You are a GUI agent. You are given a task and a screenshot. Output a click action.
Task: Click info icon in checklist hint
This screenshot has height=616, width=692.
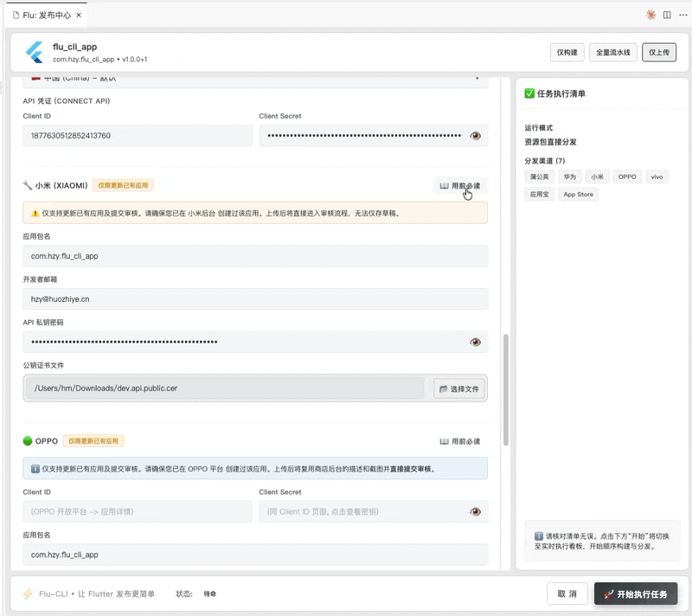539,536
